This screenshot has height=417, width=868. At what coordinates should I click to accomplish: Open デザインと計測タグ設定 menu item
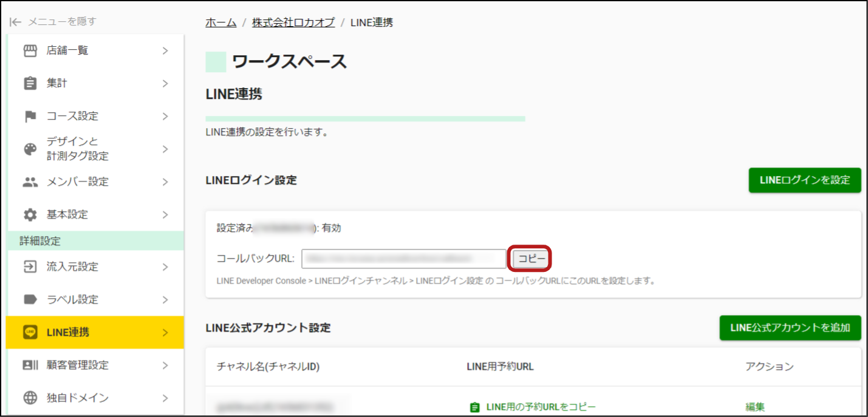click(95, 149)
